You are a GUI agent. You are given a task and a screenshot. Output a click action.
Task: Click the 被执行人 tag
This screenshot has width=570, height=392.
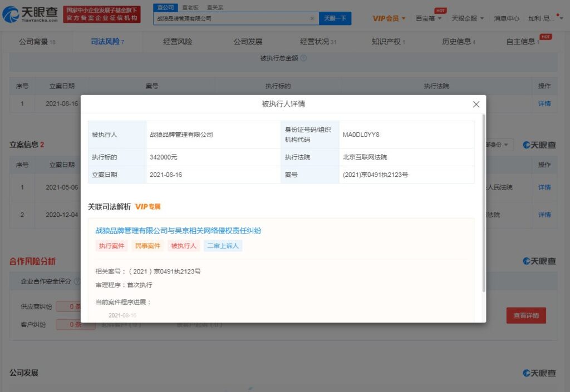(184, 246)
